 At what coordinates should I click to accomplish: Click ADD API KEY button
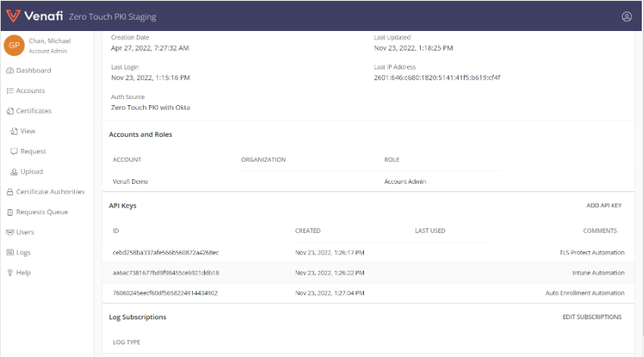(x=603, y=206)
